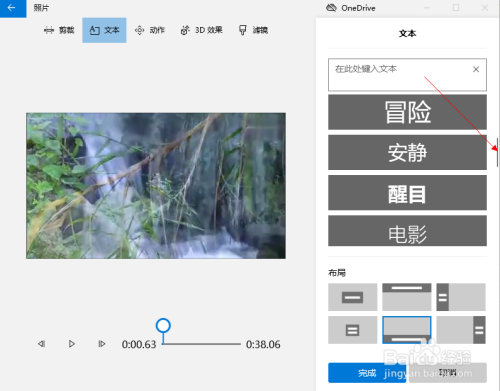The height and width of the screenshot is (391, 500).
Task: Click the 0:38.06 total duration
Action: pos(263,344)
